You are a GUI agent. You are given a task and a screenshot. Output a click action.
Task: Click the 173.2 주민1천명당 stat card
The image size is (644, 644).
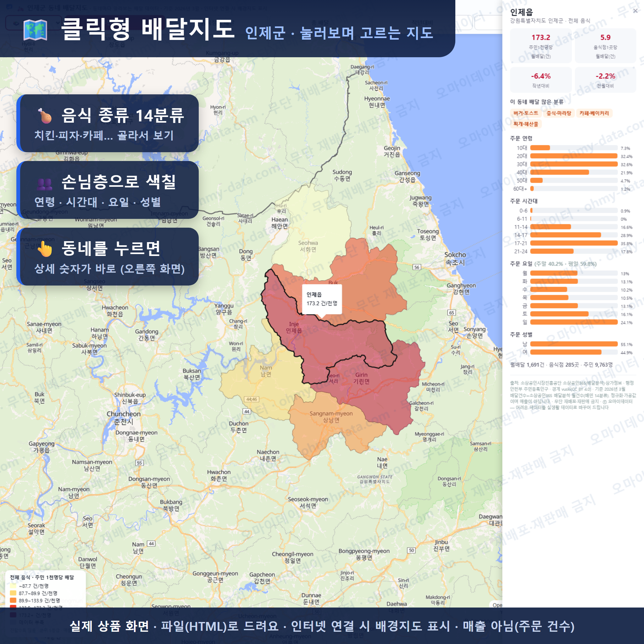pos(541,46)
